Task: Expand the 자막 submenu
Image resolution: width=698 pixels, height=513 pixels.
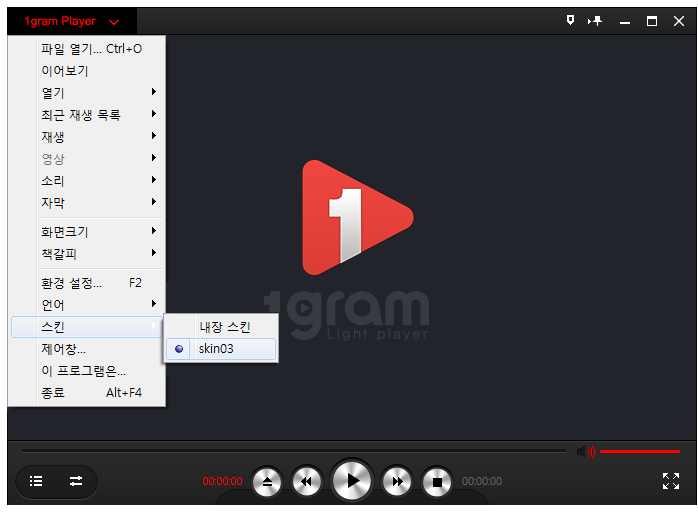Action: tap(87, 202)
